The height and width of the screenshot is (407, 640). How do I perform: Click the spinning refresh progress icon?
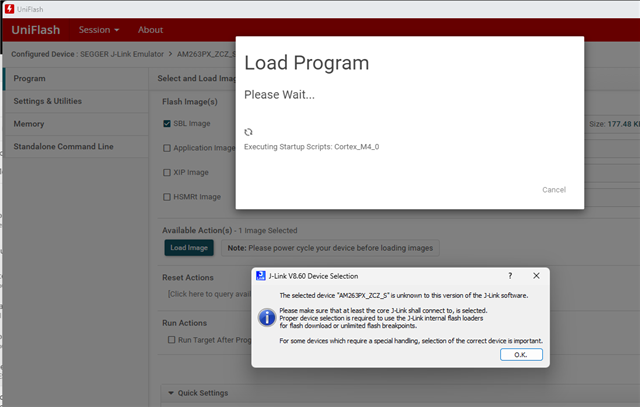(x=248, y=132)
